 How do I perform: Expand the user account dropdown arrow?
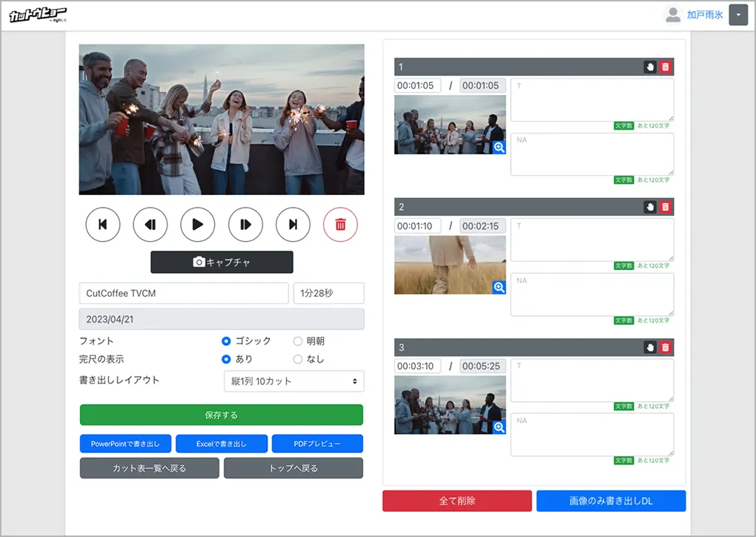pyautogui.click(x=738, y=15)
